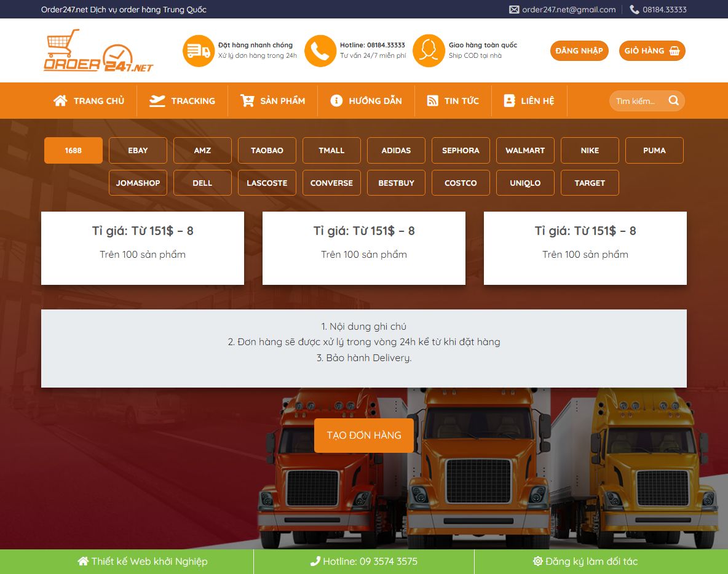Image resolution: width=728 pixels, height=574 pixels.
Task: Select the DELL store tab
Action: click(202, 183)
